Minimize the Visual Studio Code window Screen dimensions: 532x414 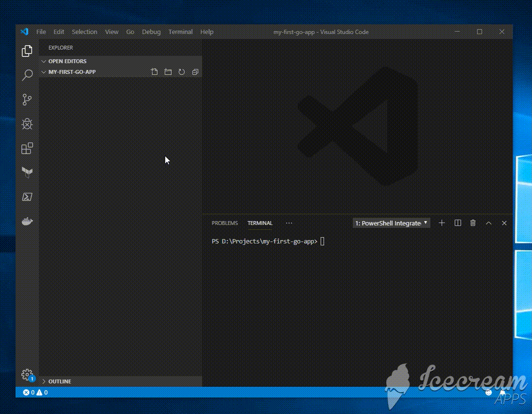458,32
